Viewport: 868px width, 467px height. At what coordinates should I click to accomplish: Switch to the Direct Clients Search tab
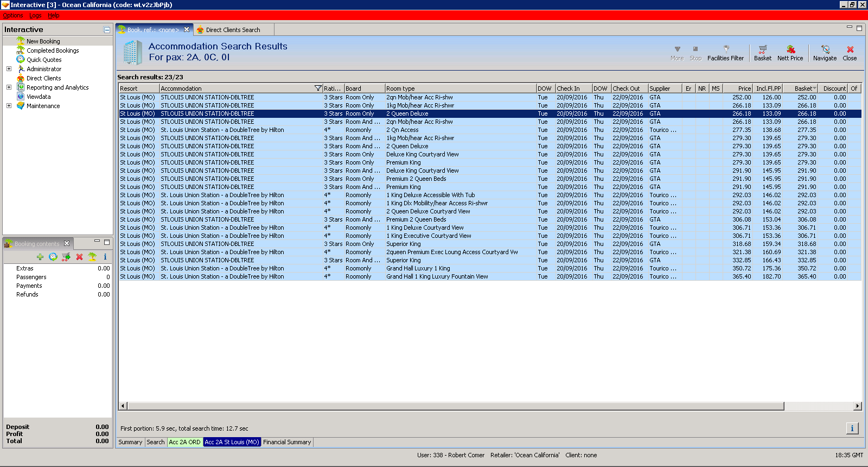(x=233, y=30)
